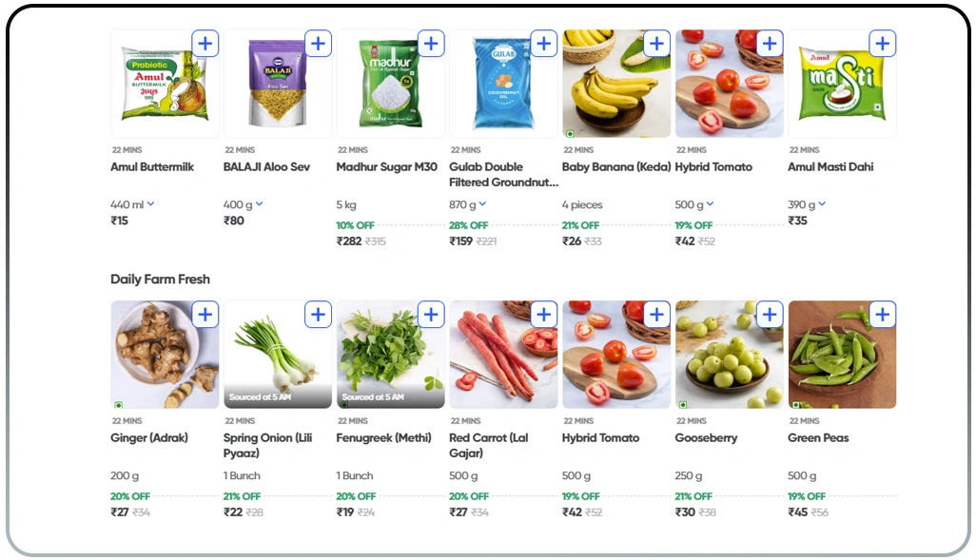The image size is (976, 560).
Task: Add Spring Onion (Lili Pyaaz) to cart
Action: (318, 315)
